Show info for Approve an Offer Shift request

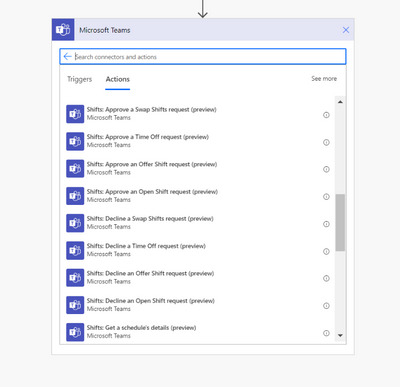(326, 169)
